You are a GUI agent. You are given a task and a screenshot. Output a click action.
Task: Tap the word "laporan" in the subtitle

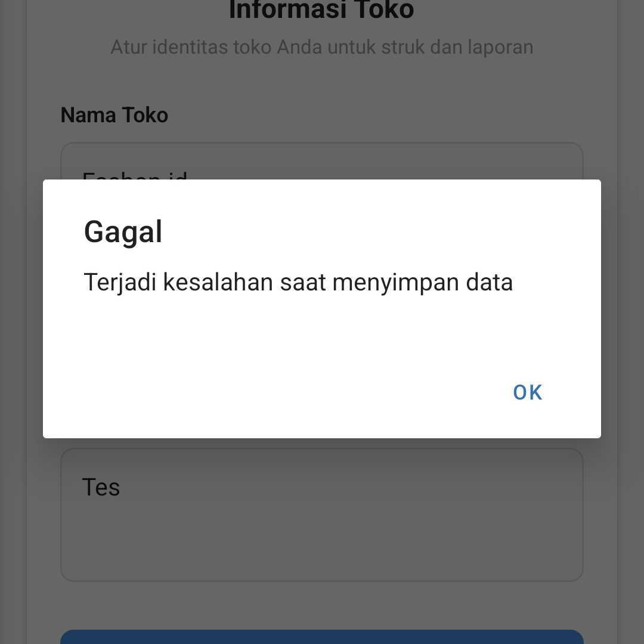click(x=500, y=47)
